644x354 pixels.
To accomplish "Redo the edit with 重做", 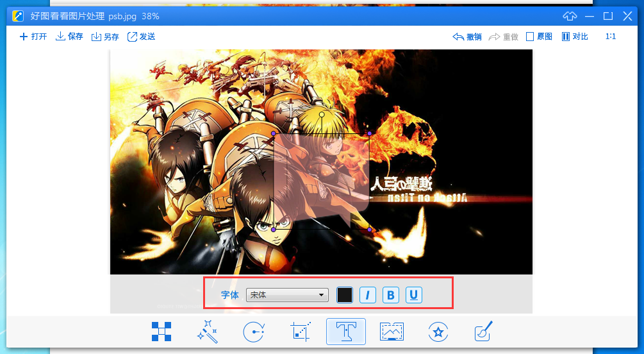I will [504, 37].
